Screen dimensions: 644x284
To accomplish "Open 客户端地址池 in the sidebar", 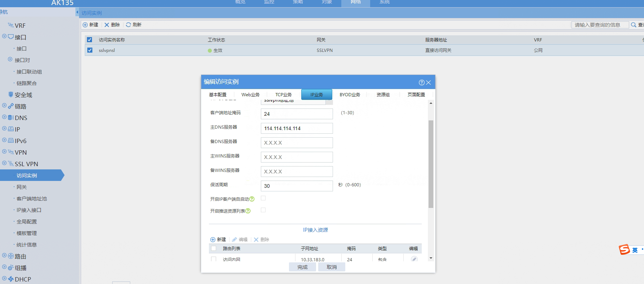I will [x=32, y=199].
